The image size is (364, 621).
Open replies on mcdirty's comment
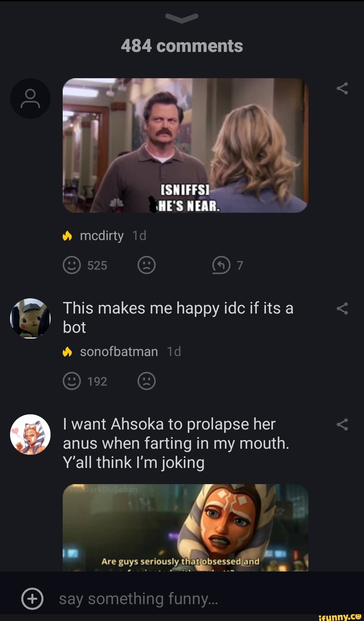click(221, 265)
